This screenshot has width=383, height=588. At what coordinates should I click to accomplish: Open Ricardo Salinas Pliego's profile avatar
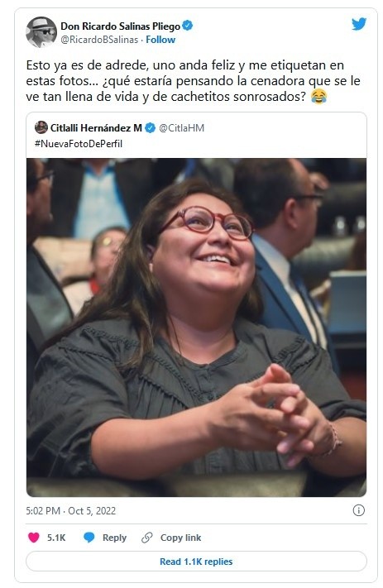(41, 32)
